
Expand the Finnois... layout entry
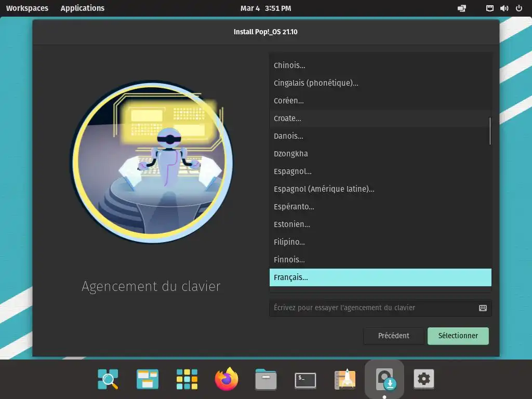tap(380, 260)
